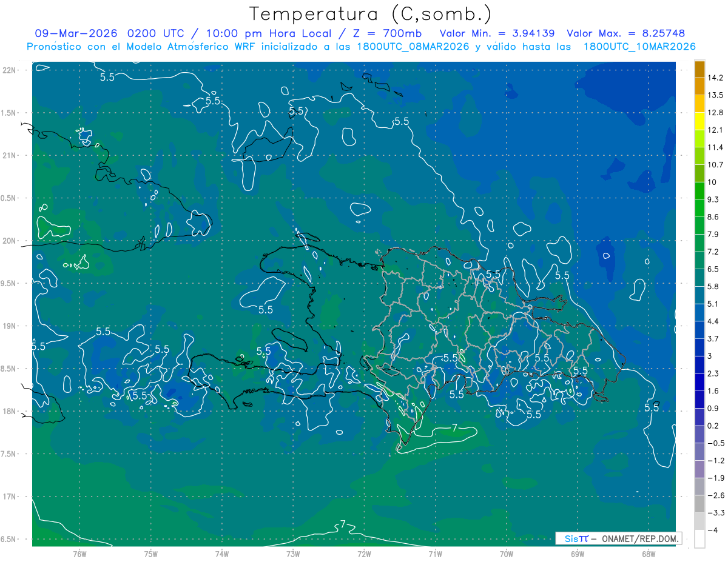Click the "2.3" colorbar value
This screenshot has height=562, width=728.
pos(713,373)
